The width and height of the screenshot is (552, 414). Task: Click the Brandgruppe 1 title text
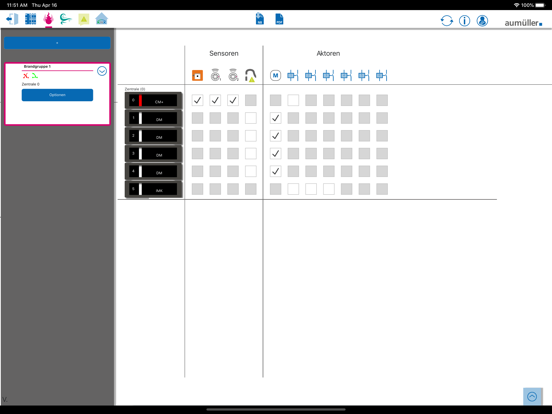37,67
